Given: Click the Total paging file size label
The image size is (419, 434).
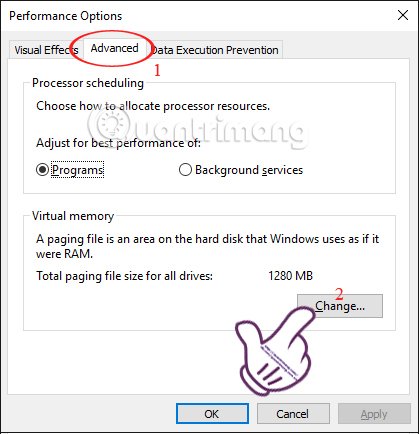Looking at the screenshot, I should tap(124, 276).
